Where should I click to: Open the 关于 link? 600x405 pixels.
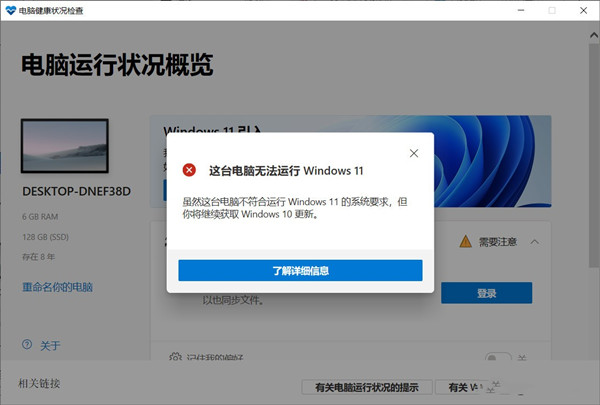(x=50, y=346)
